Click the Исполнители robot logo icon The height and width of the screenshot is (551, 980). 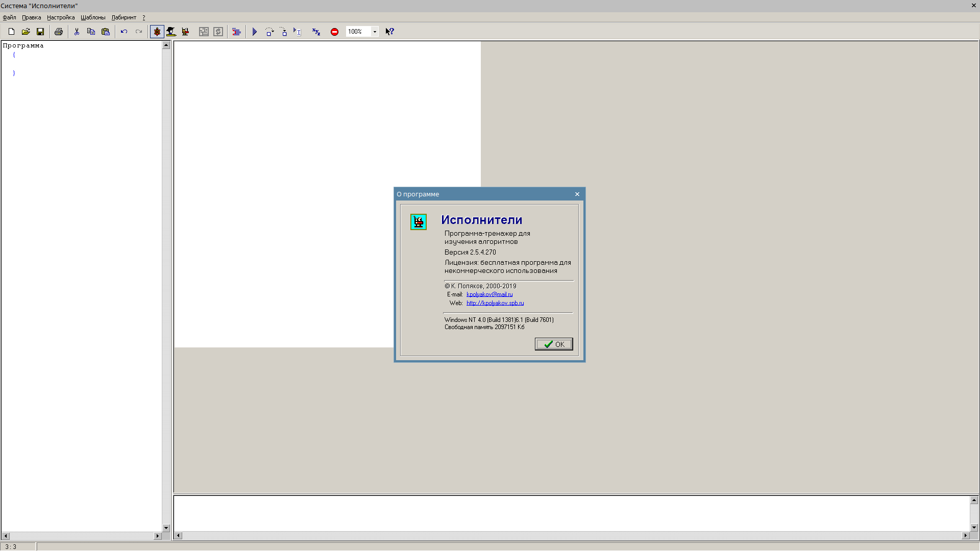(x=419, y=222)
